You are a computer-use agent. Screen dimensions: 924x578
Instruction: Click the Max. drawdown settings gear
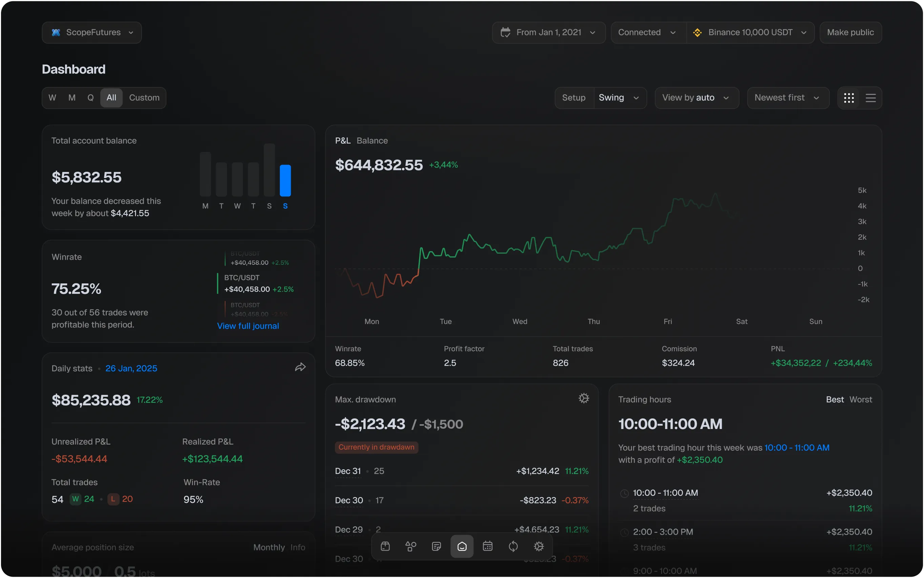pos(583,398)
